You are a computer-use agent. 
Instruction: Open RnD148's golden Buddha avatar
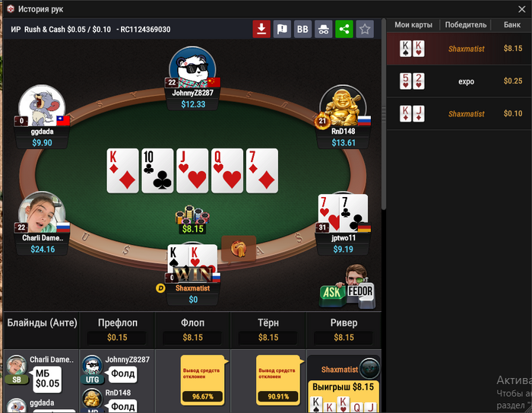coord(343,106)
